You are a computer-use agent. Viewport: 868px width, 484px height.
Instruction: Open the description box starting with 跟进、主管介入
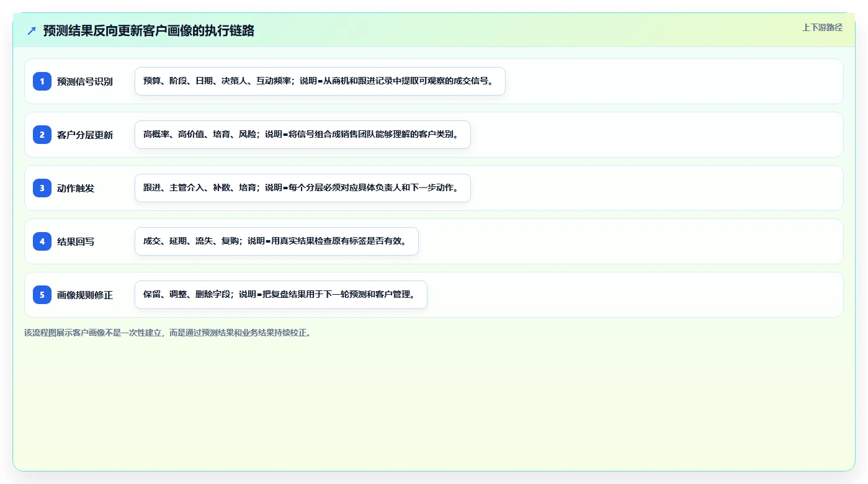(x=303, y=188)
